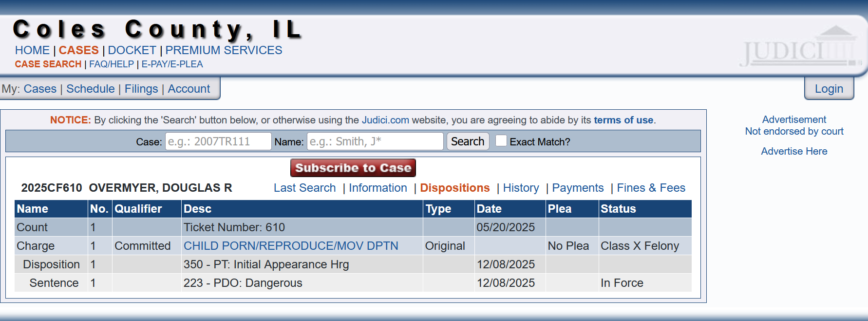The image size is (868, 321).
Task: Focus the Name search input field
Action: coord(375,141)
